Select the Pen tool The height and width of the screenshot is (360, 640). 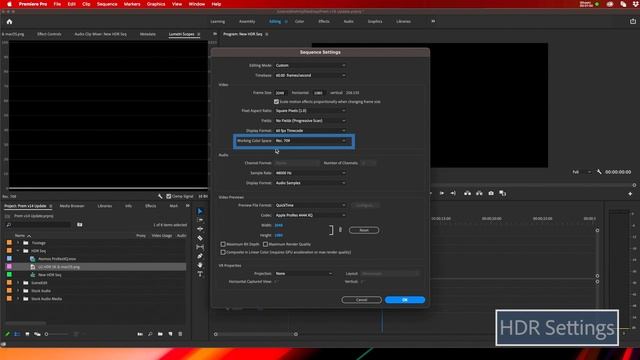tap(200, 256)
